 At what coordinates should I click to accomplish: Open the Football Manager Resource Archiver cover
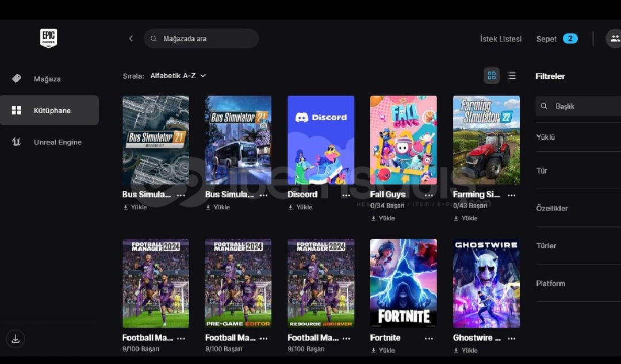321,283
